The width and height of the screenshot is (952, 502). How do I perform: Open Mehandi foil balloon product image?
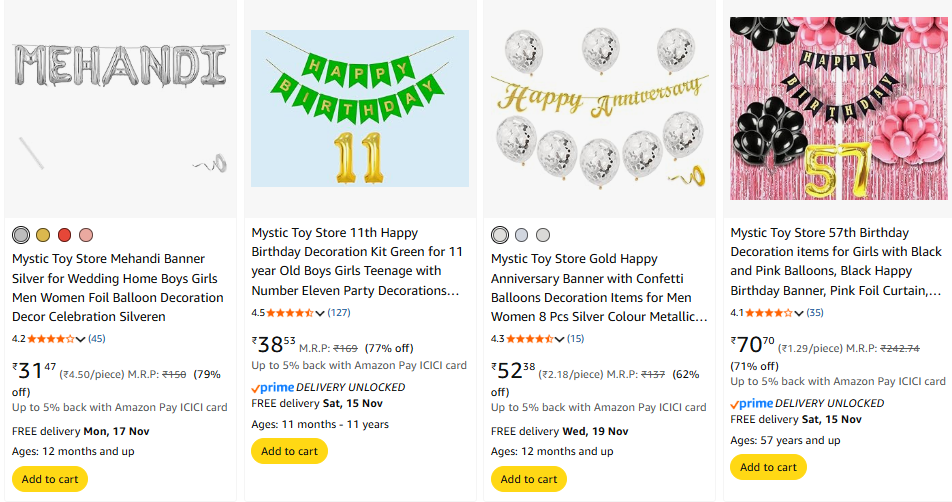120,108
